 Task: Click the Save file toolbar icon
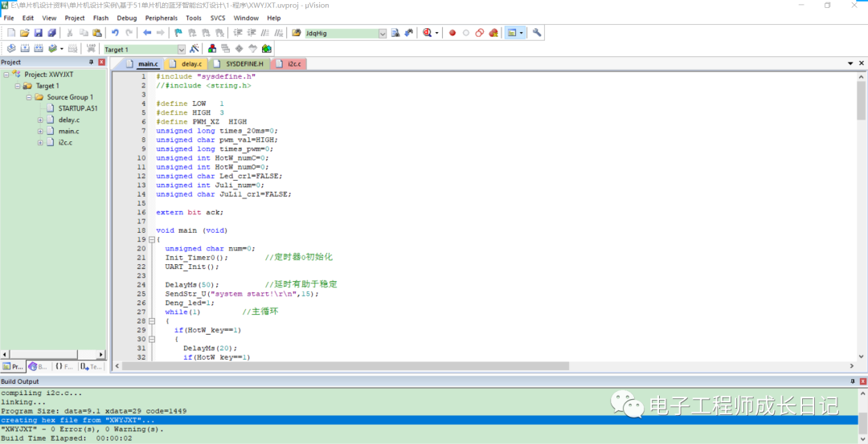(38, 33)
